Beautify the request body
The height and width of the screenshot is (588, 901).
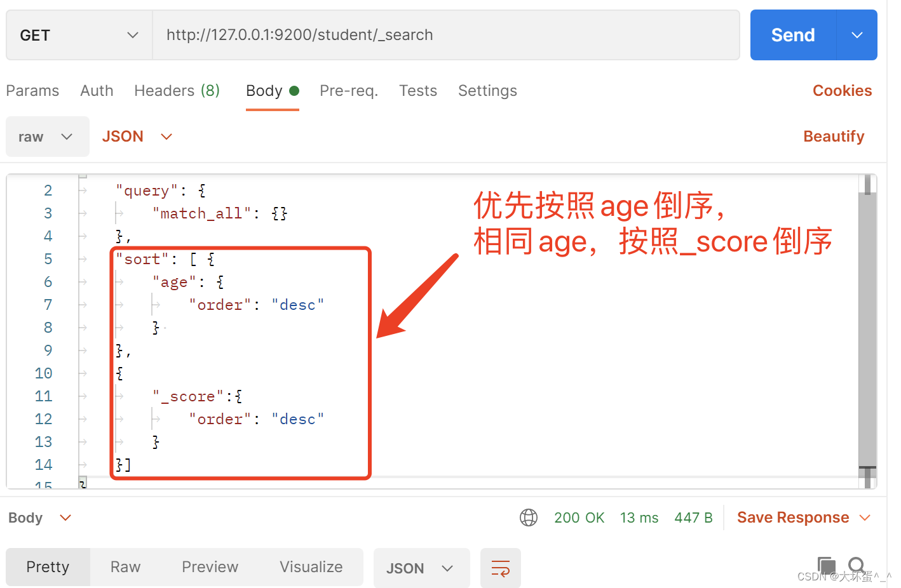pos(834,137)
